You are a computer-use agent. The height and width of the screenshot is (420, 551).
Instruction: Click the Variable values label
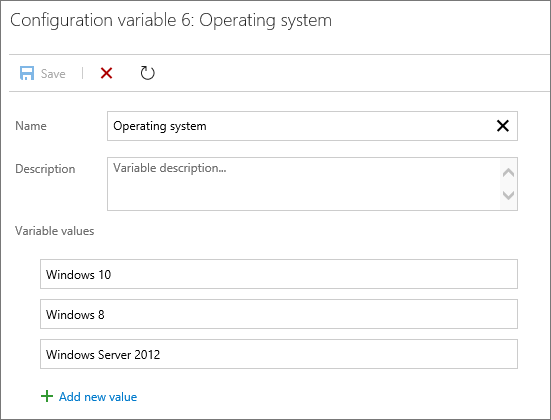point(54,231)
